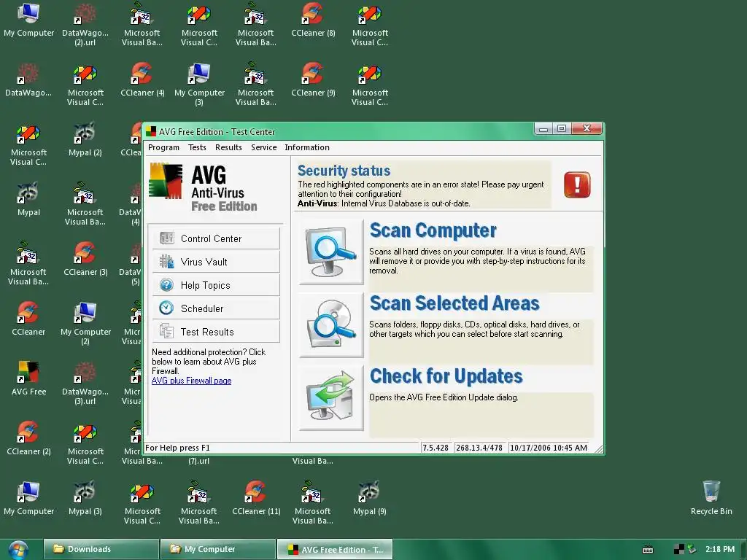Open the Control Center

click(x=216, y=238)
